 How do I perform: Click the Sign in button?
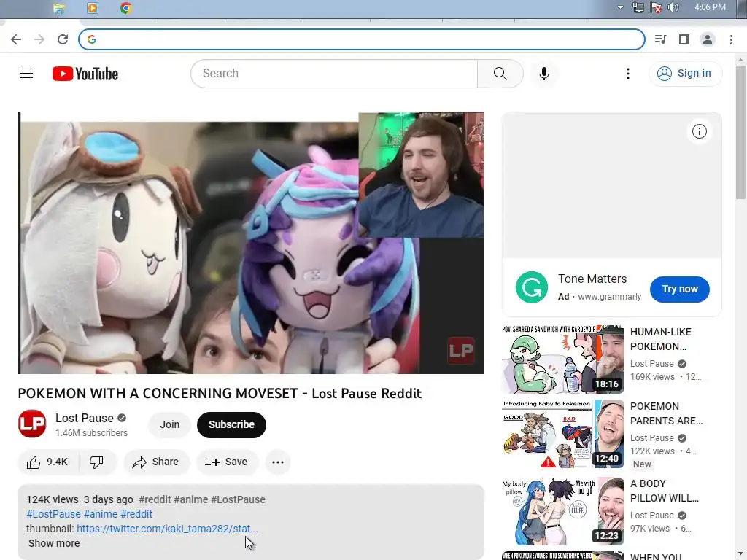click(x=685, y=74)
